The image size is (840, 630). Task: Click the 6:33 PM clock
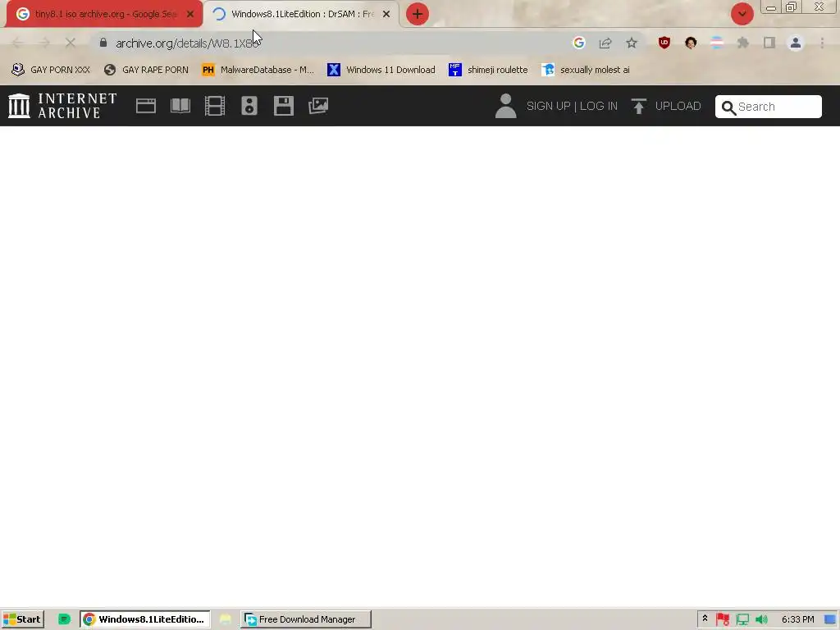tap(797, 619)
